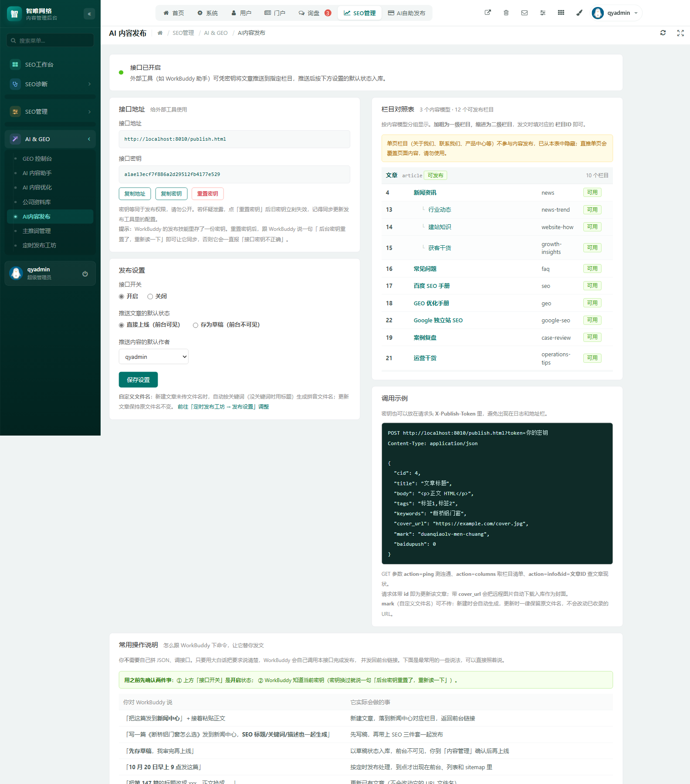
Task: Expand the SEO诊断 sidebar menu
Action: tap(51, 84)
